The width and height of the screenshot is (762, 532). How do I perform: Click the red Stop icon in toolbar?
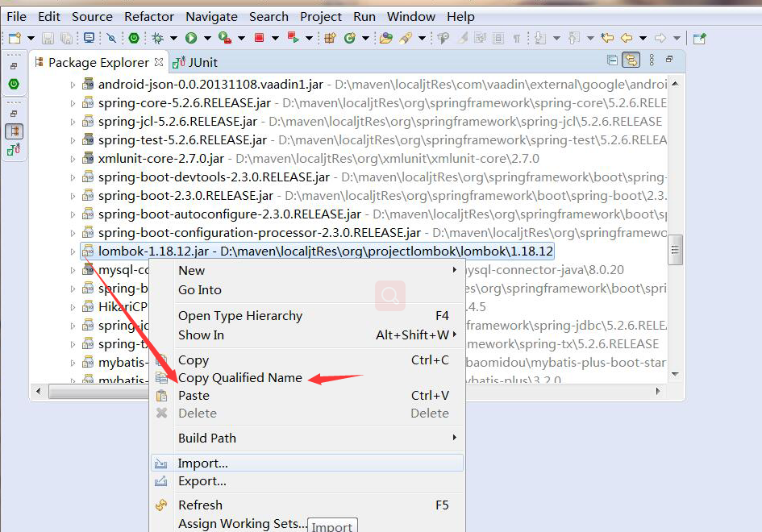click(259, 37)
